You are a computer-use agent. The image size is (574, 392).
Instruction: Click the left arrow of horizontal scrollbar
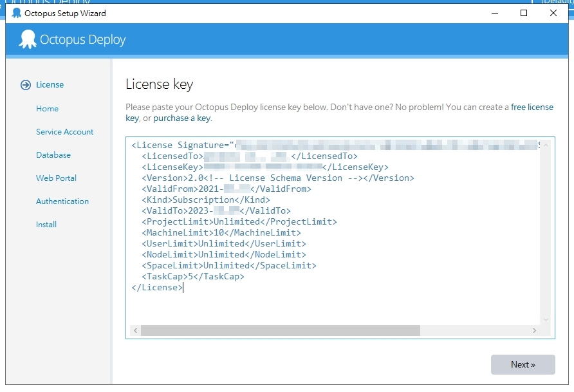tap(135, 330)
